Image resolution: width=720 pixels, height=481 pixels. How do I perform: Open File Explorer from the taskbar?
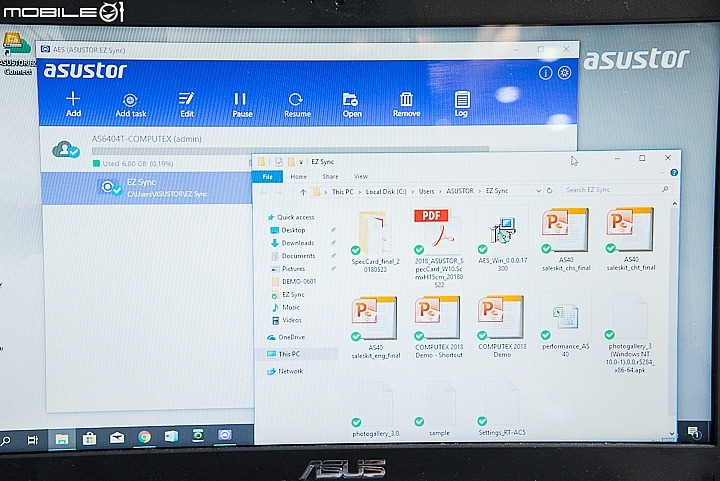point(62,440)
